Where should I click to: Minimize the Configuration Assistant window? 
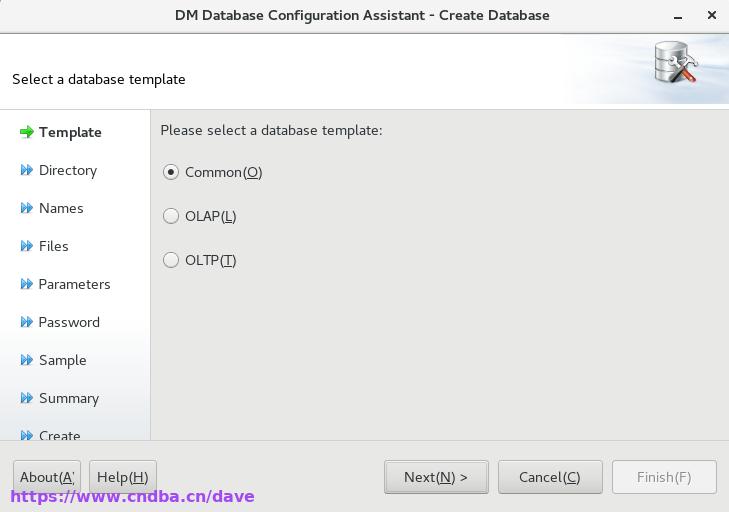pyautogui.click(x=678, y=17)
